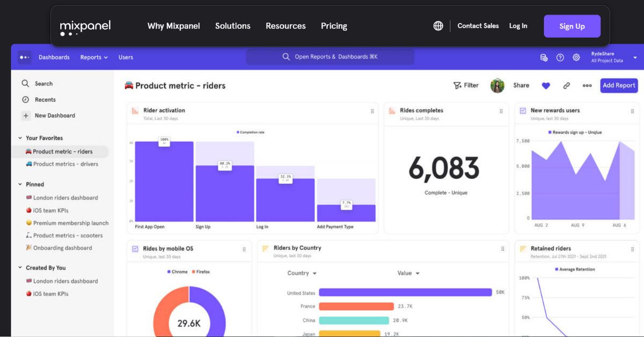This screenshot has width=644, height=337.
Task: Open the Onboarding dashboard item
Action: tap(58, 248)
